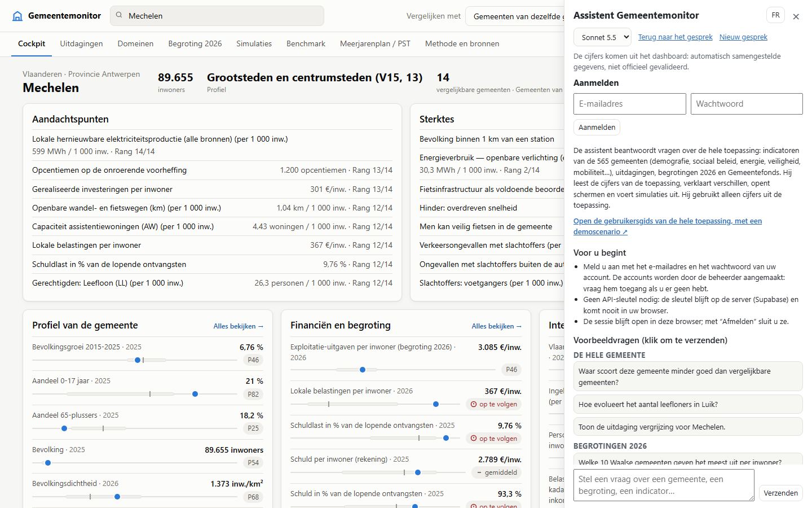Image resolution: width=812 pixels, height=508 pixels.
Task: Click the Aandeel 65-plussers slider marker
Action: click(x=64, y=428)
